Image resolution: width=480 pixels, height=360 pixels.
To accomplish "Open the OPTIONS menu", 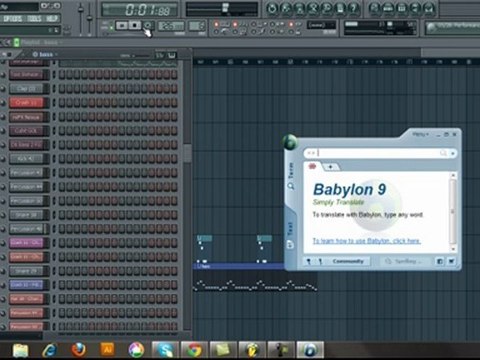I will [x=13, y=18].
